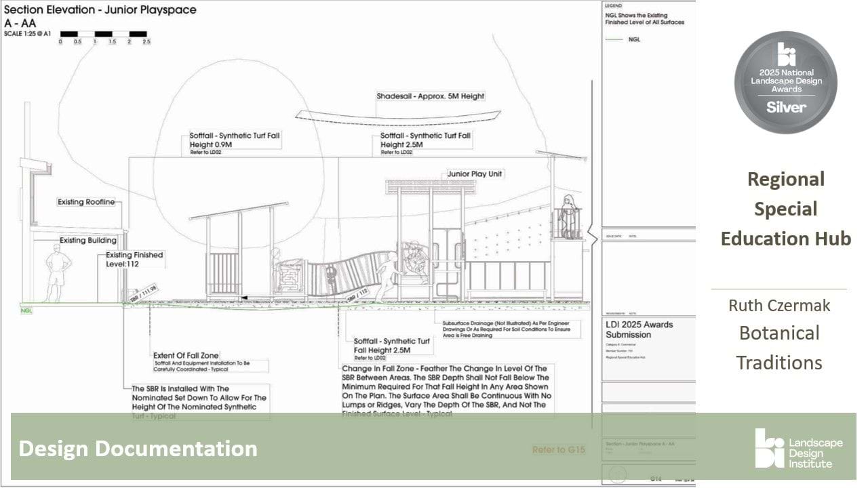Click the Landscape Design Institute logo

[799, 448]
